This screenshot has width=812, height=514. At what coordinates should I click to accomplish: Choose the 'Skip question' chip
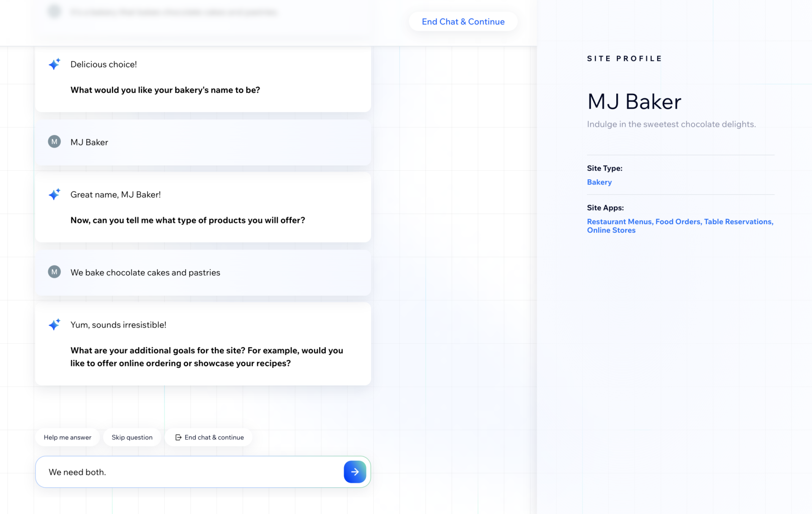(132, 437)
